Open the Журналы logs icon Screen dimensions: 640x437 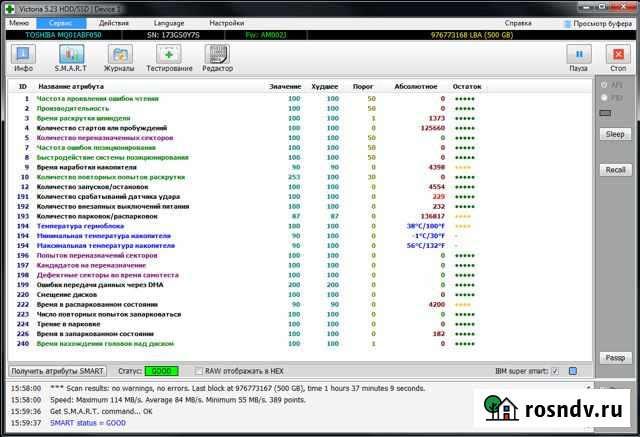pos(120,58)
